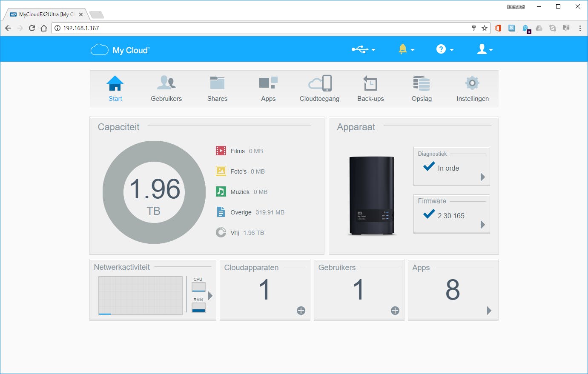Open the Start home icon
Image resolution: width=588 pixels, height=374 pixels.
[115, 83]
